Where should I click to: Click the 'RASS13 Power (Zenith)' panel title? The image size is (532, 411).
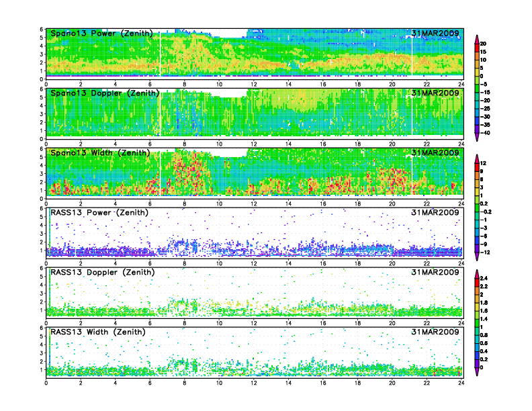(x=99, y=213)
